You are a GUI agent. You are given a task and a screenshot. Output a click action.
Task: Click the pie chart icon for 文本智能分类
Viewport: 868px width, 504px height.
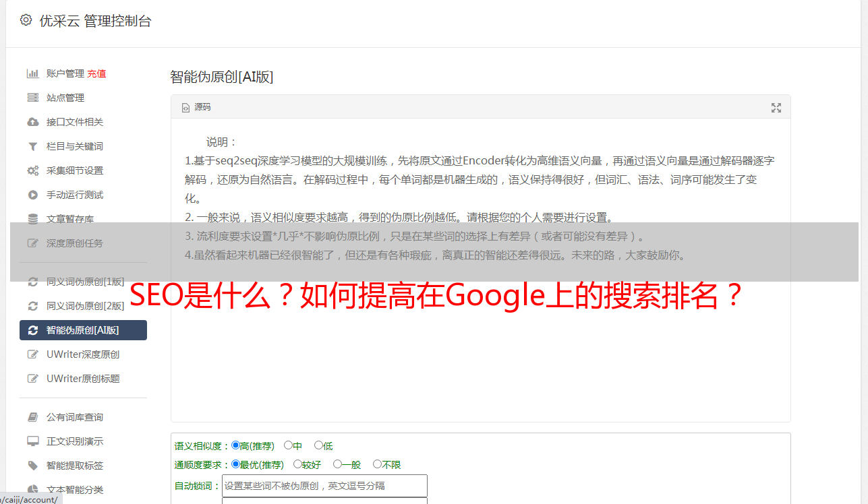(x=32, y=490)
